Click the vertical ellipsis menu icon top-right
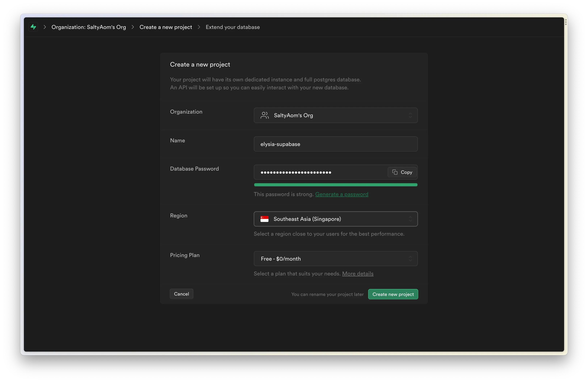Image resolution: width=588 pixels, height=382 pixels. click(x=566, y=22)
